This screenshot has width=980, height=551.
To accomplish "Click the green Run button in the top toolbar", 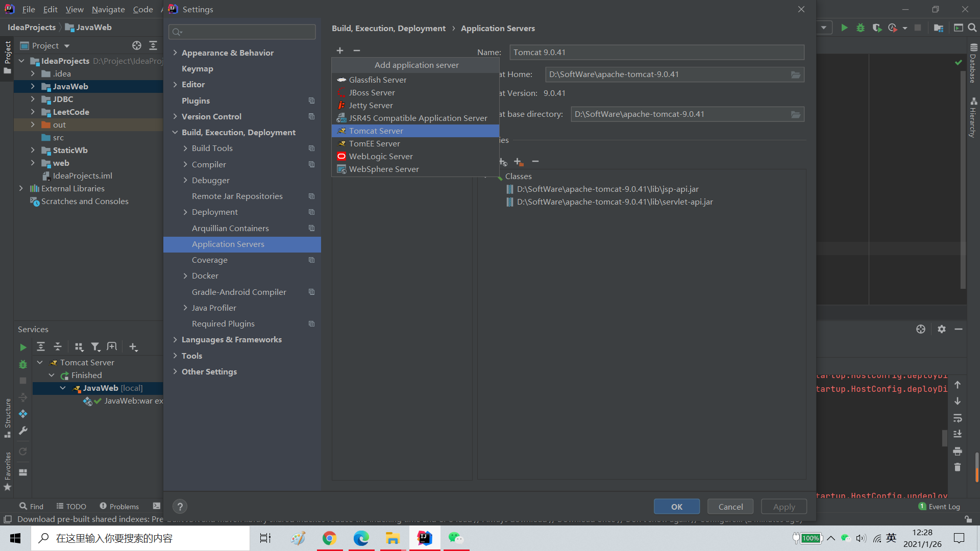I will [x=844, y=28].
